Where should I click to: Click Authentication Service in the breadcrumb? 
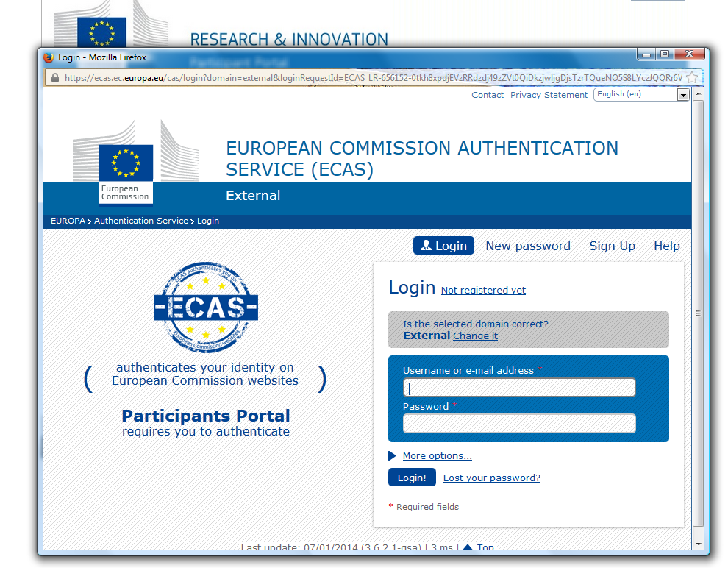click(x=141, y=221)
